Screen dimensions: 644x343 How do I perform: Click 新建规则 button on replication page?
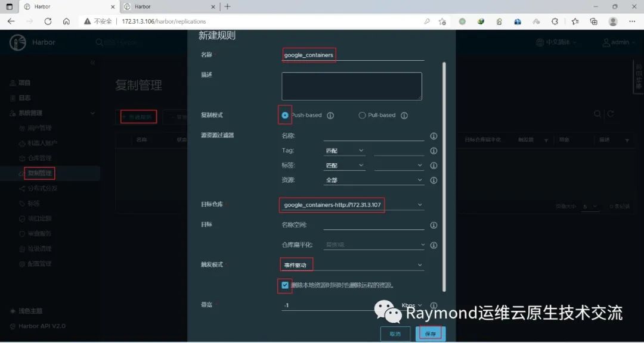pyautogui.click(x=138, y=117)
